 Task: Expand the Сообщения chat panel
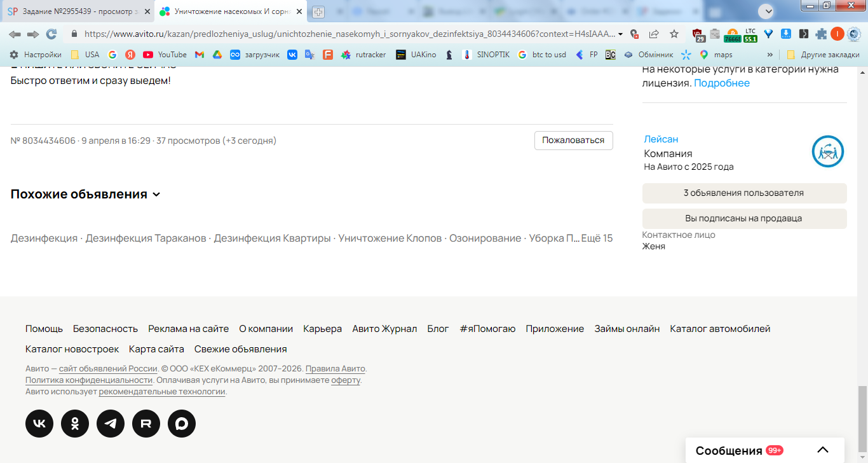pos(765,450)
